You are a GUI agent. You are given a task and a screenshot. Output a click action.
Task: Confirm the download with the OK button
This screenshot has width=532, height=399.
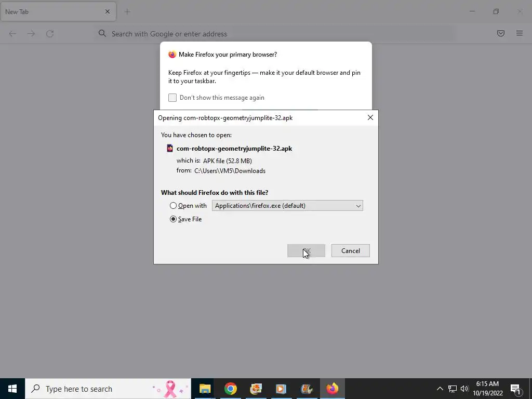click(306, 251)
